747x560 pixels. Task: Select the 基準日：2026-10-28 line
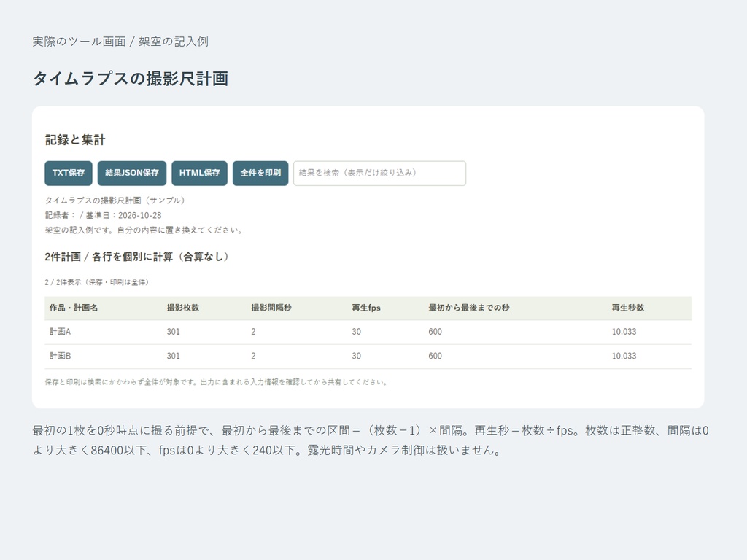click(104, 215)
